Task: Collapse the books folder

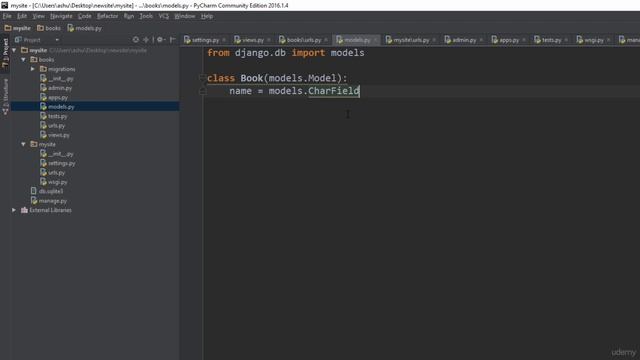Action: pyautogui.click(x=24, y=60)
